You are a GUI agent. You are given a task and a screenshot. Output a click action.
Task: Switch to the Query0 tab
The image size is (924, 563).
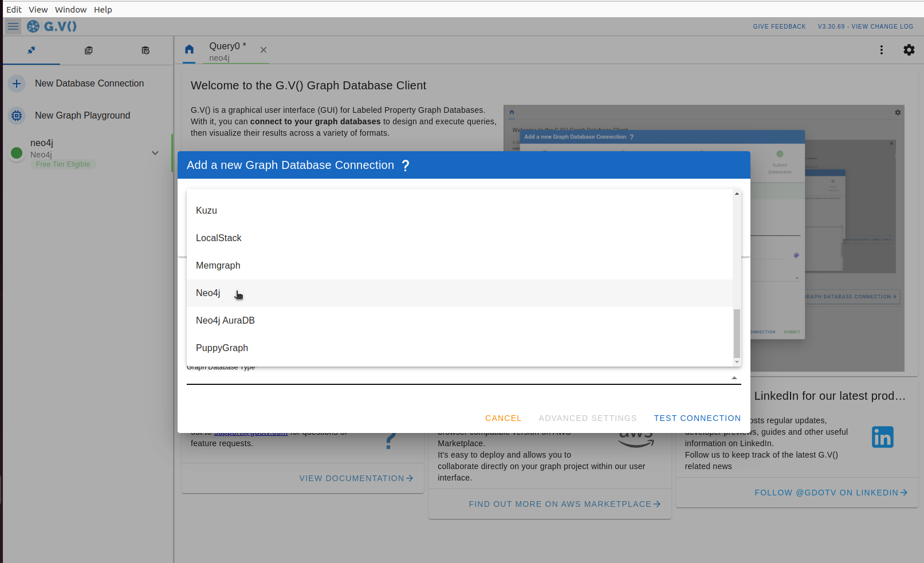[x=227, y=51]
